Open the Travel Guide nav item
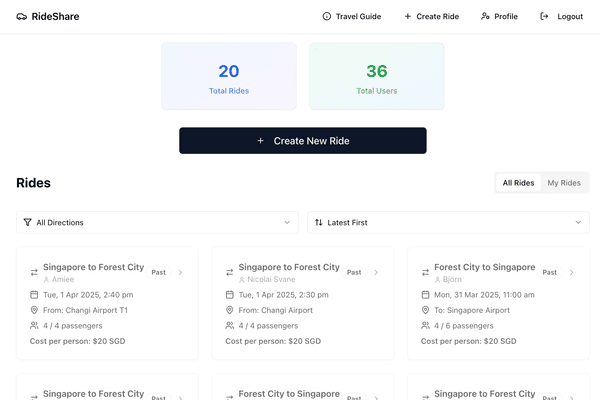Screen dimensions: 600x400 [352, 16]
